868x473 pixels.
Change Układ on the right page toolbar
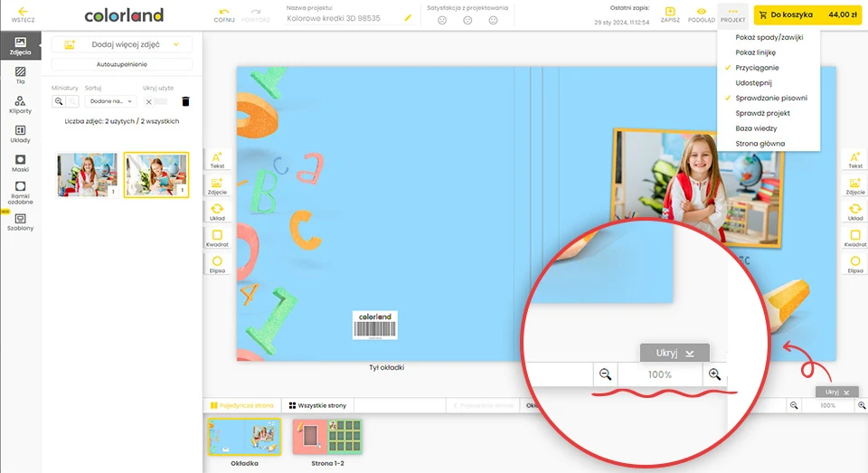855,213
